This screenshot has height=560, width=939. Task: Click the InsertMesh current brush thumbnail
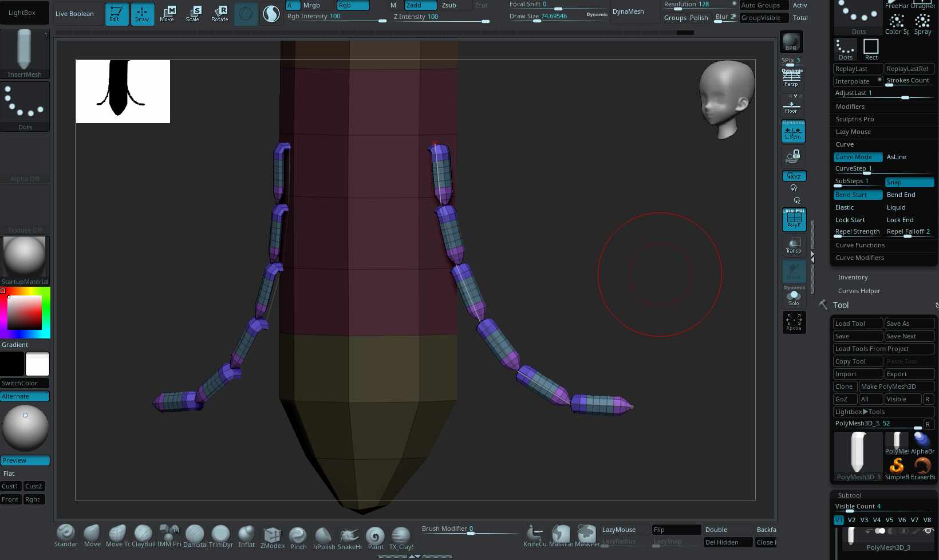25,54
